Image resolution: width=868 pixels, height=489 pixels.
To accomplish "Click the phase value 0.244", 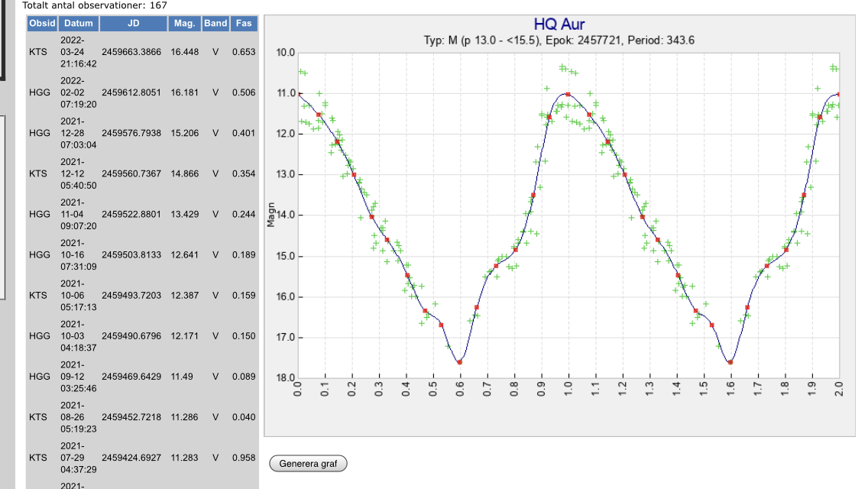I will (244, 214).
